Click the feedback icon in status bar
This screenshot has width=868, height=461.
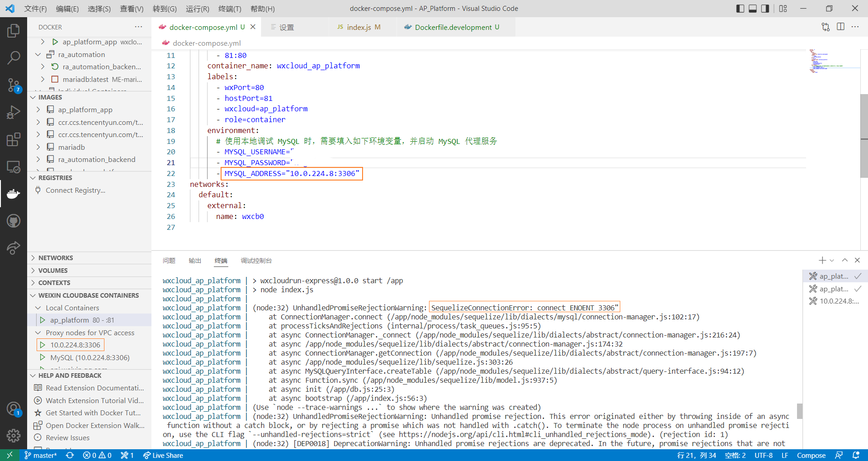coord(839,455)
